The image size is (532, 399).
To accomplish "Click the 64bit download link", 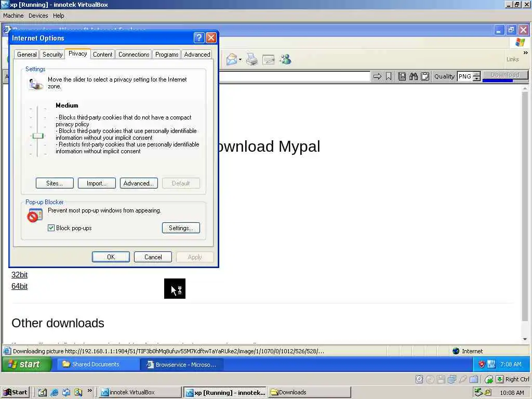I will [19, 286].
